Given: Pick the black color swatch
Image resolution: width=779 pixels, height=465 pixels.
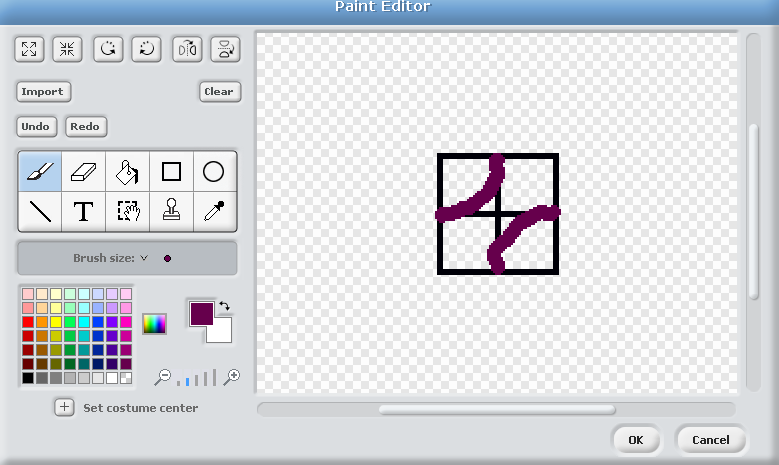Looking at the screenshot, I should point(28,378).
